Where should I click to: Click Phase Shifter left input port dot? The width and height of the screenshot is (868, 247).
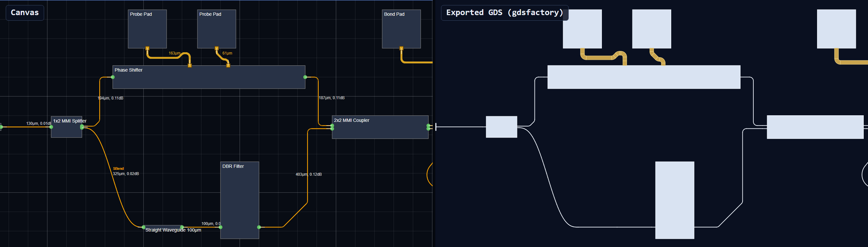(113, 77)
